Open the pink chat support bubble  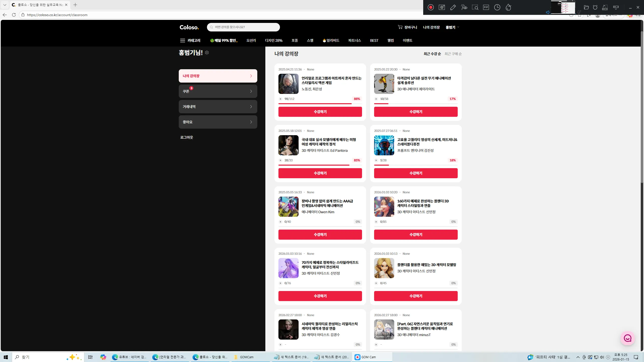point(627,338)
